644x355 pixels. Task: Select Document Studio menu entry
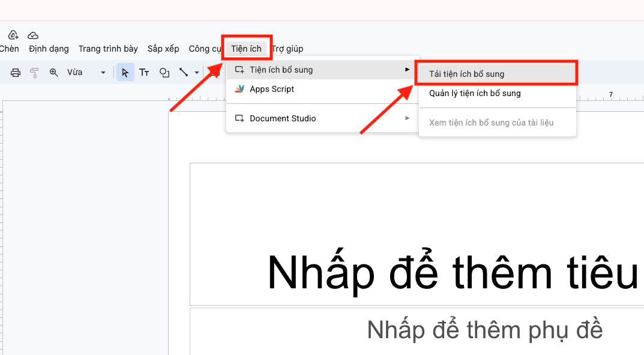pyautogui.click(x=322, y=118)
